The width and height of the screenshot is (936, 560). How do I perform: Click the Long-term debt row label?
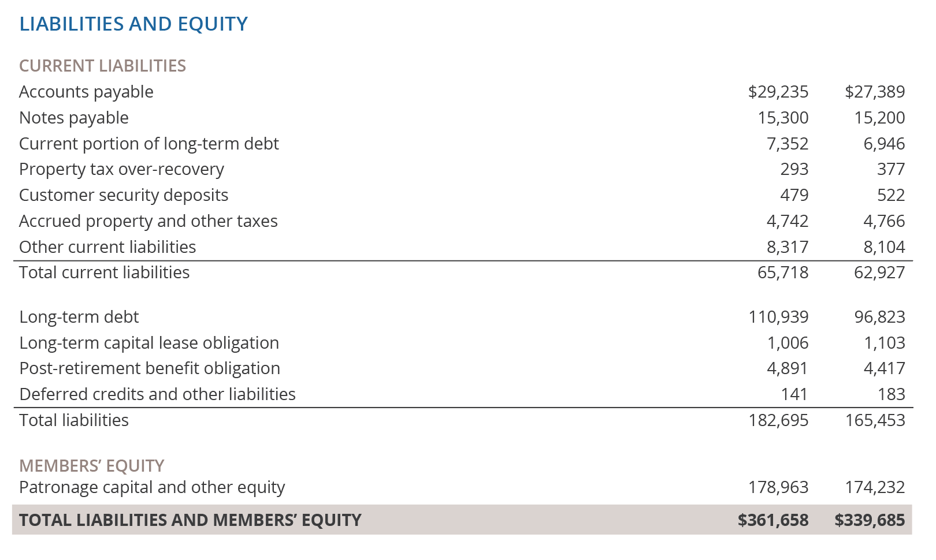coord(79,317)
